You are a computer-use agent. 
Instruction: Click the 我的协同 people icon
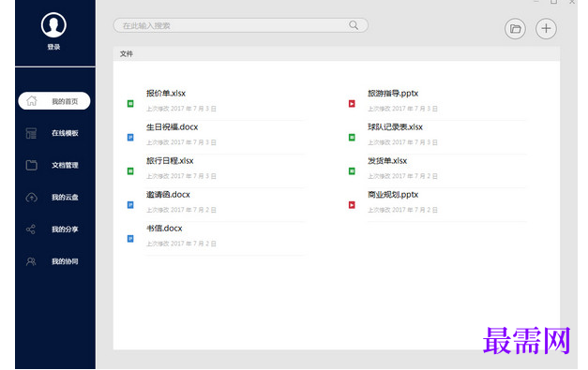tap(31, 261)
